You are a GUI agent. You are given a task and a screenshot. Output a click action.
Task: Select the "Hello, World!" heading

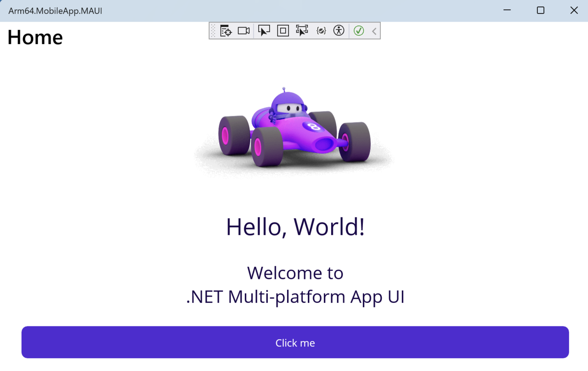coord(295,227)
